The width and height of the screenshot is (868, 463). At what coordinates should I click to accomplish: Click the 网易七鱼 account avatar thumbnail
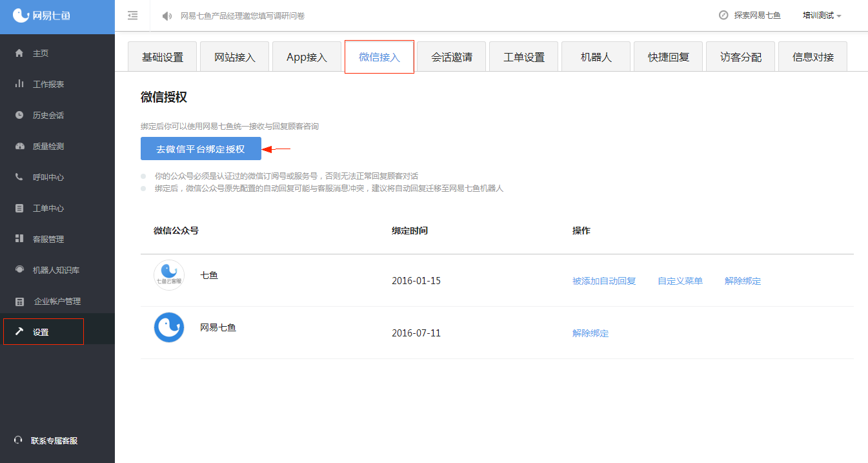169,327
